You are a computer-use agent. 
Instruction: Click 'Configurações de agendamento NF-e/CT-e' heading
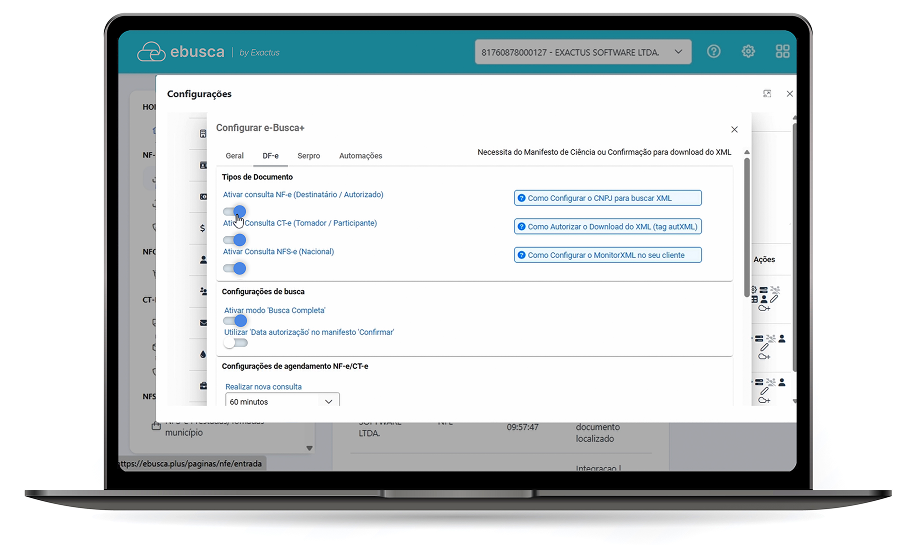[295, 366]
